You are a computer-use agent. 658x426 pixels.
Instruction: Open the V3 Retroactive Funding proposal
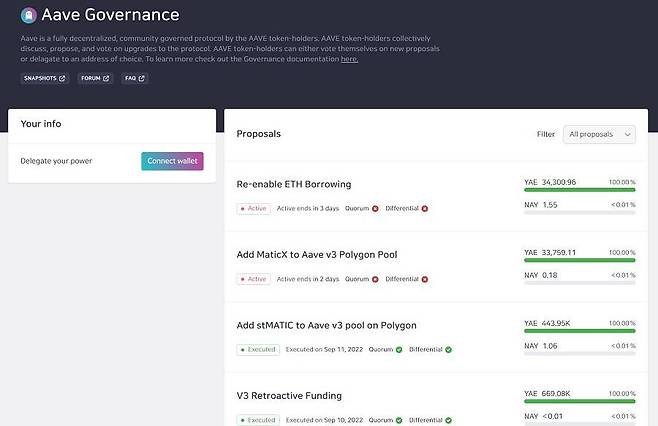[x=289, y=396]
